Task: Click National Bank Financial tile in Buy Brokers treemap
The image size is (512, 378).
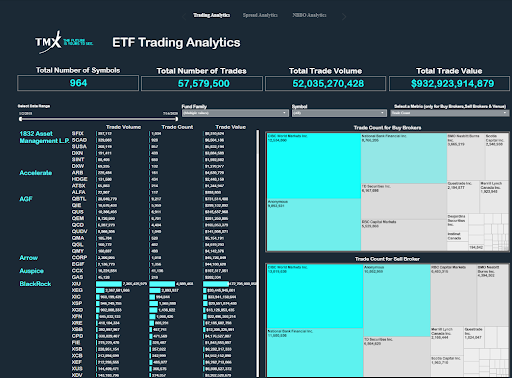Action: tap(404, 158)
